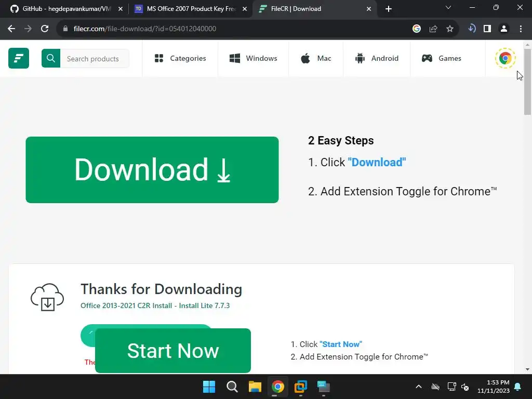The image size is (532, 399).
Task: Open the Android section
Action: [377, 58]
